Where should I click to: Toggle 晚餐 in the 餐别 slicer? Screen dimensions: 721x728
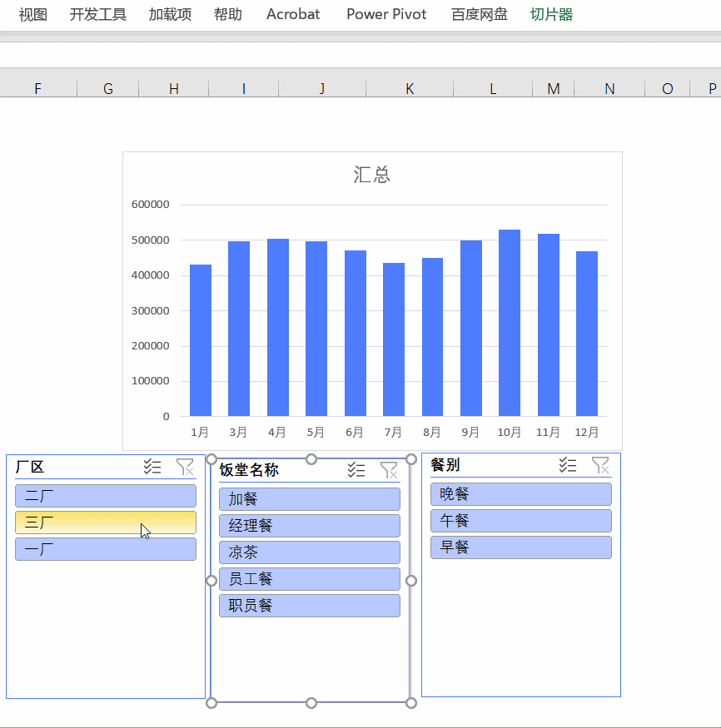point(520,494)
